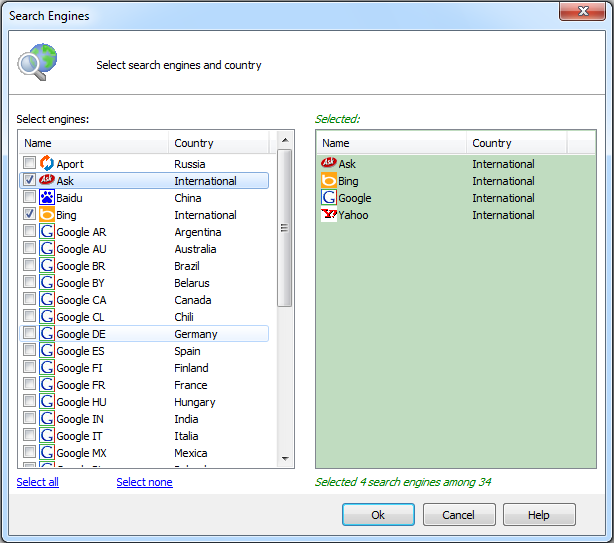Enable the Aport checkbox
This screenshot has width=614, height=543.
coord(29,162)
